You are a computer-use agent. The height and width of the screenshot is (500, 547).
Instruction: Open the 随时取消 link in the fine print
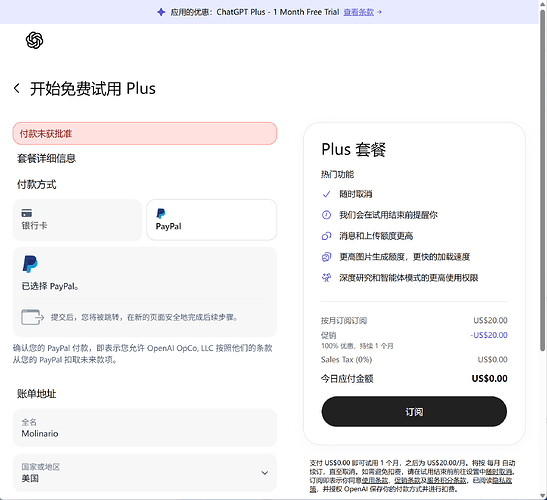499,472
